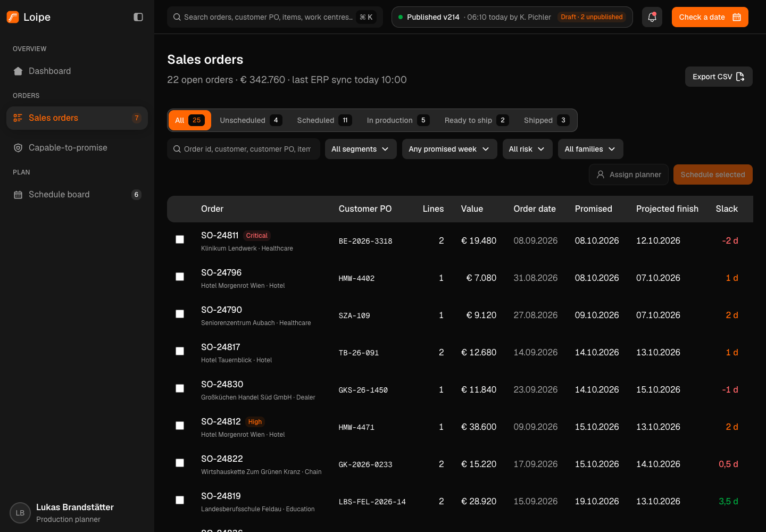Show the Scheduled orders tab
Screen dimensions: 766x532
coord(324,120)
